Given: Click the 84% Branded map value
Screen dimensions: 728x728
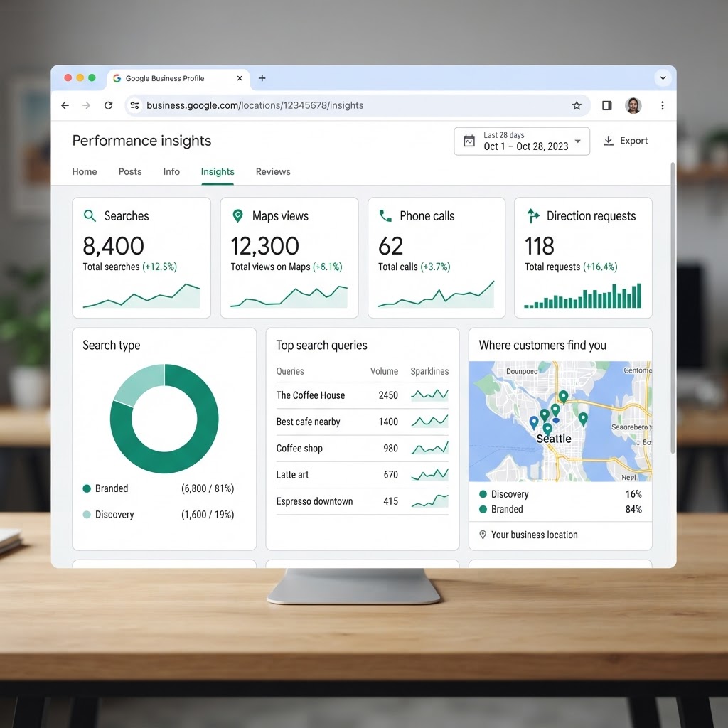Looking at the screenshot, I should [633, 509].
